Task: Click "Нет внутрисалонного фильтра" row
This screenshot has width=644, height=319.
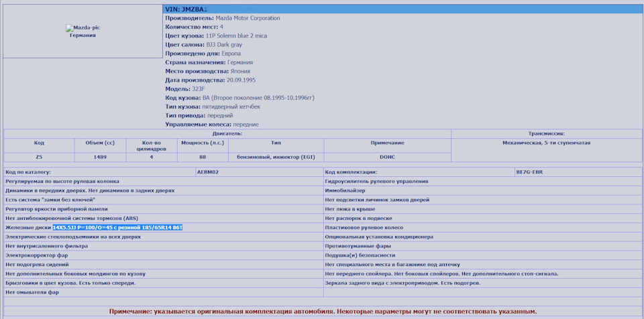Action: point(164,246)
